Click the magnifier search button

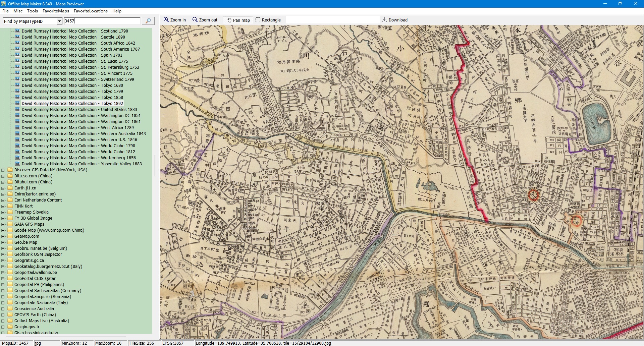click(148, 21)
